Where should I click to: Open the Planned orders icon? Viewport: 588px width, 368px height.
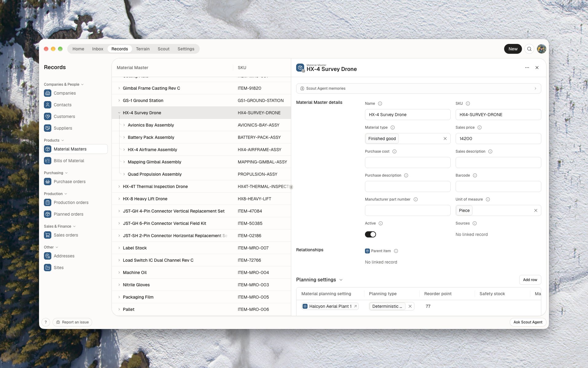48,214
